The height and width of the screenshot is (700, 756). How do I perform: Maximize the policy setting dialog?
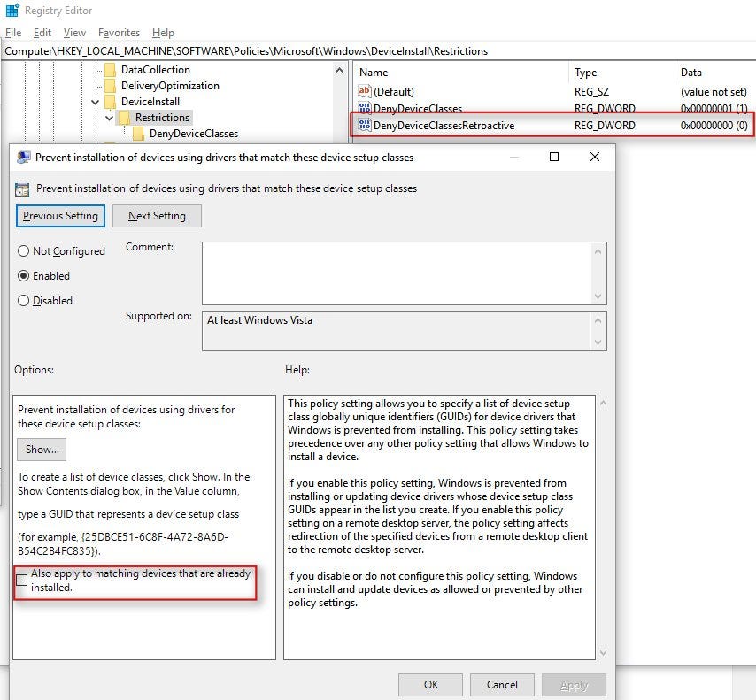tap(554, 157)
